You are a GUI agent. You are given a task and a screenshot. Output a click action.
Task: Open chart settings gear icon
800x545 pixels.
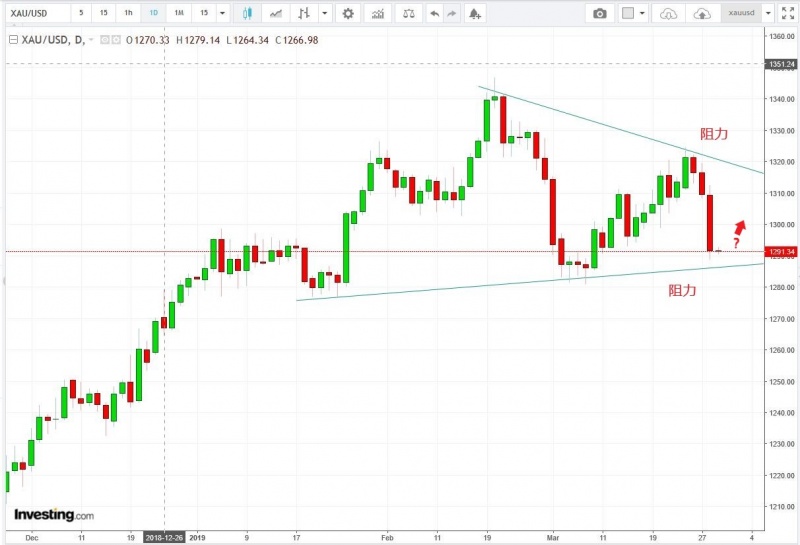pyautogui.click(x=347, y=14)
